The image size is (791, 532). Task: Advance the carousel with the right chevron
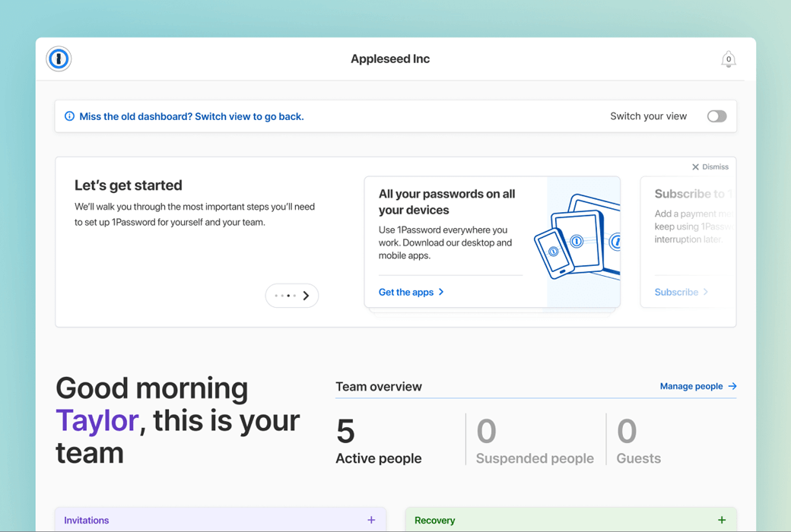306,295
